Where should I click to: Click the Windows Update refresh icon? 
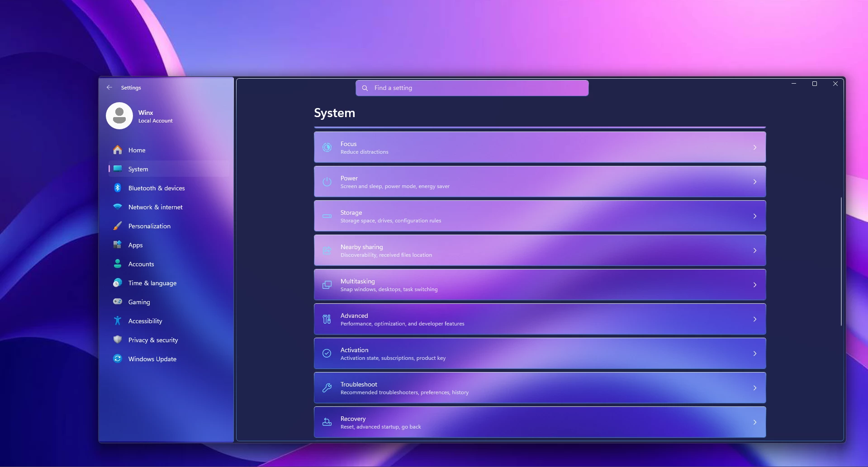pyautogui.click(x=118, y=359)
